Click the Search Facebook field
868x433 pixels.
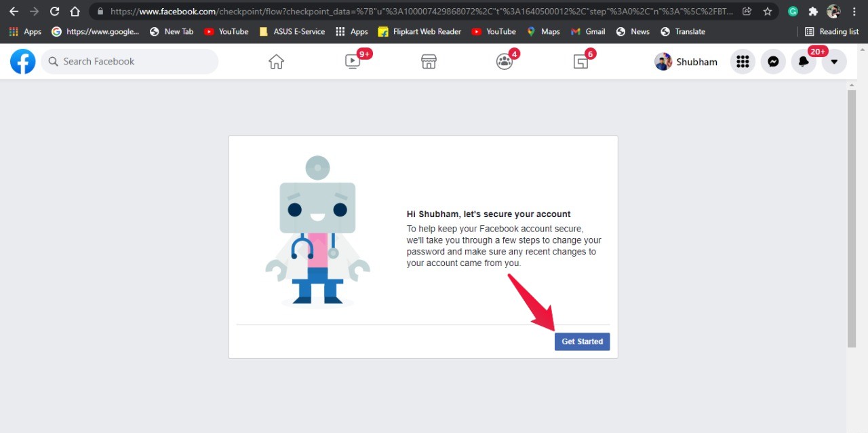pos(130,62)
